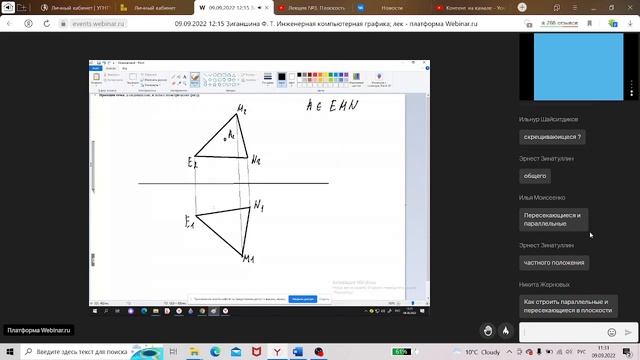Pick the purple swatch in Paint palette

coord(346,75)
